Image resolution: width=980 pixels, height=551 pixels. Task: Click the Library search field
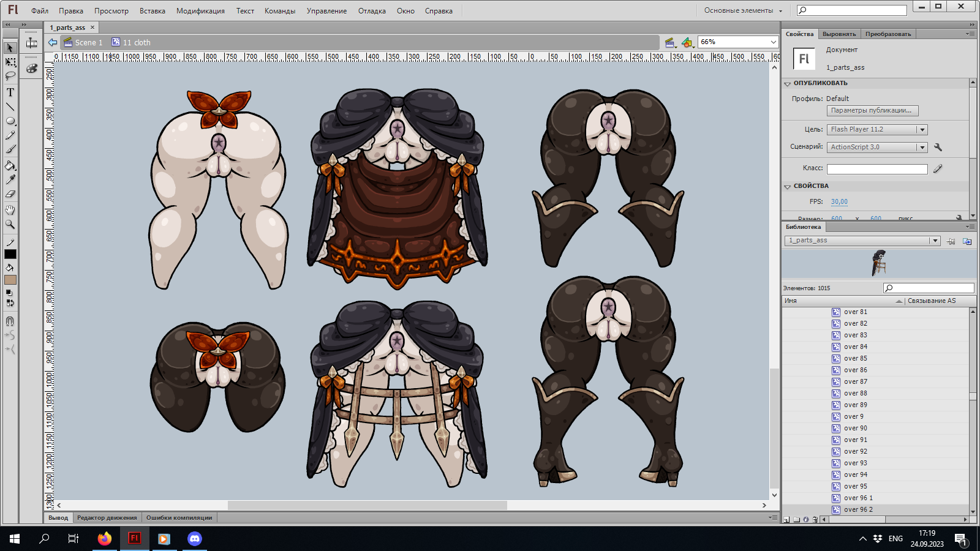point(929,288)
